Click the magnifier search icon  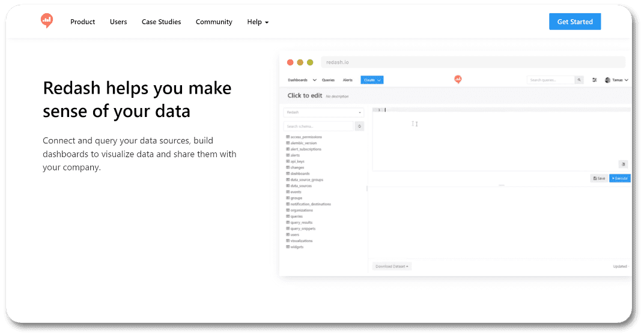click(579, 80)
